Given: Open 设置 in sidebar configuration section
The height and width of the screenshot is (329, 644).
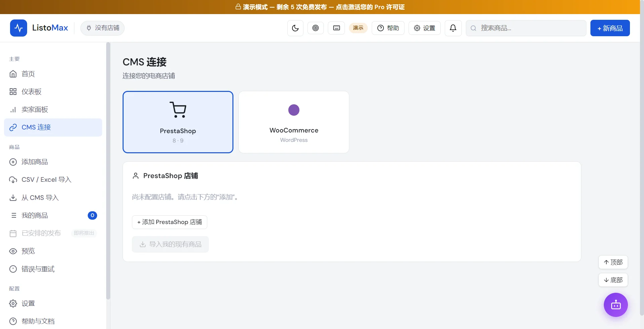Looking at the screenshot, I should tap(53, 304).
